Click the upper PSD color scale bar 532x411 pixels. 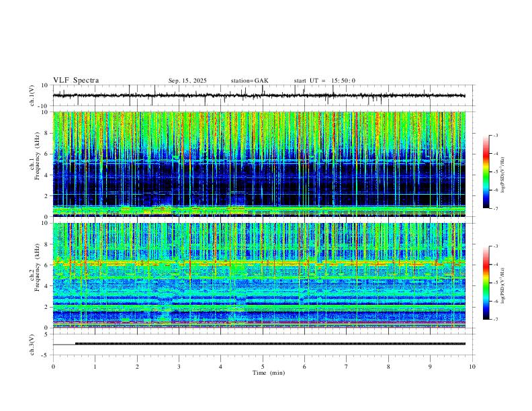click(x=486, y=172)
